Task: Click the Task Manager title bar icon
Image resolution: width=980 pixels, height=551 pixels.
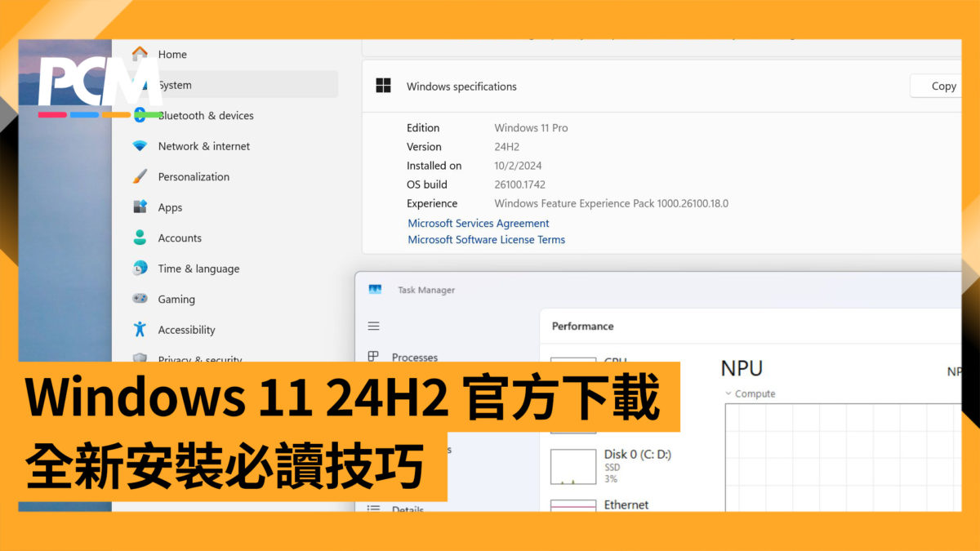Action: click(x=375, y=289)
